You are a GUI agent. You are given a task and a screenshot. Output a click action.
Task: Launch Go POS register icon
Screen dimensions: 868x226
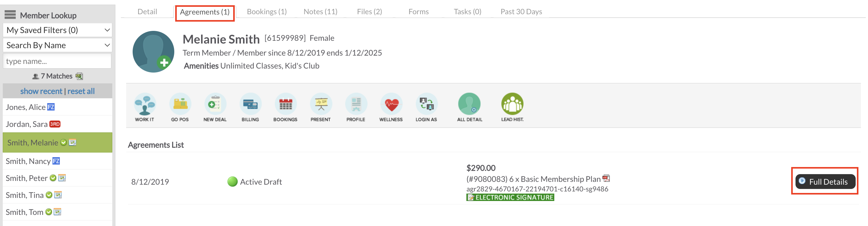[x=180, y=104]
